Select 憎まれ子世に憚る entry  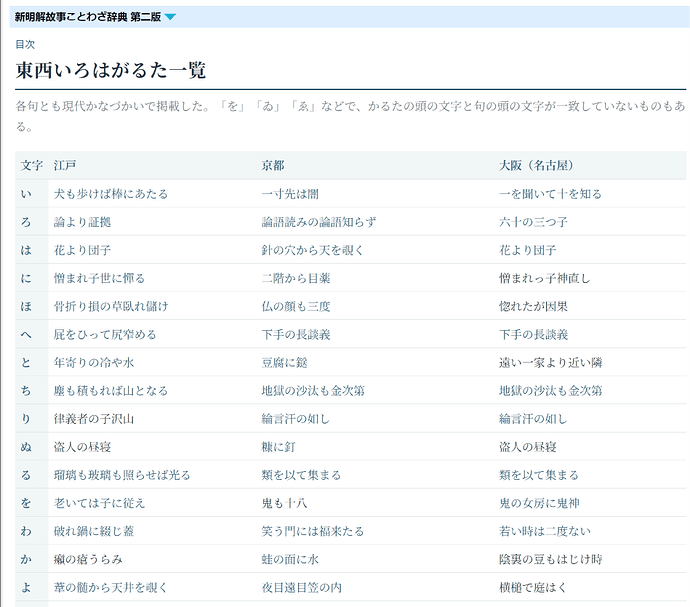click(99, 278)
